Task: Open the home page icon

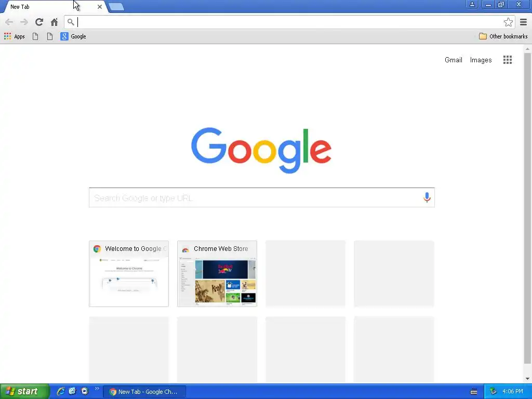Action: pyautogui.click(x=54, y=22)
